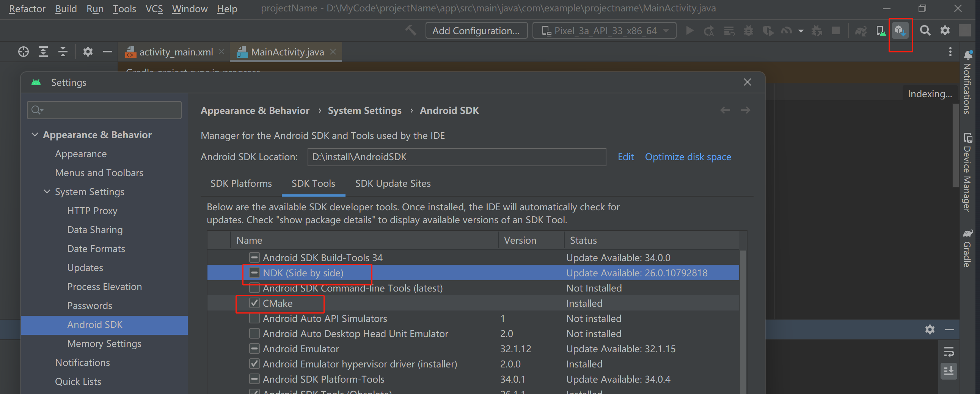Toggle NDK (Side by side) checkbox

tap(254, 273)
